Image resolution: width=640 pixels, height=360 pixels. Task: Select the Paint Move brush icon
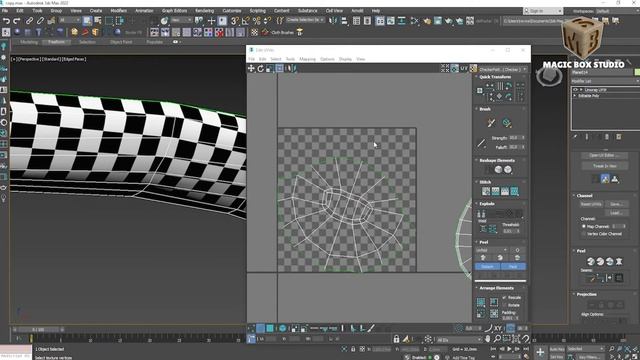pos(491,122)
